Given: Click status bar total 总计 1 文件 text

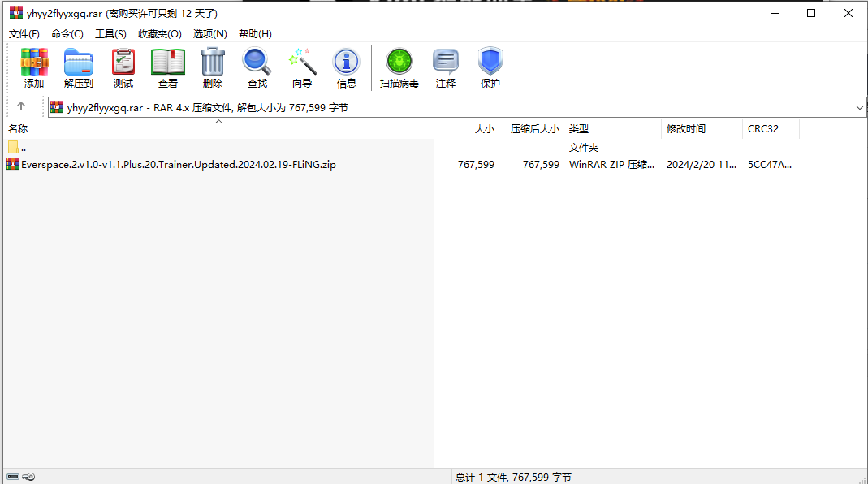Looking at the screenshot, I should pyautogui.click(x=513, y=477).
